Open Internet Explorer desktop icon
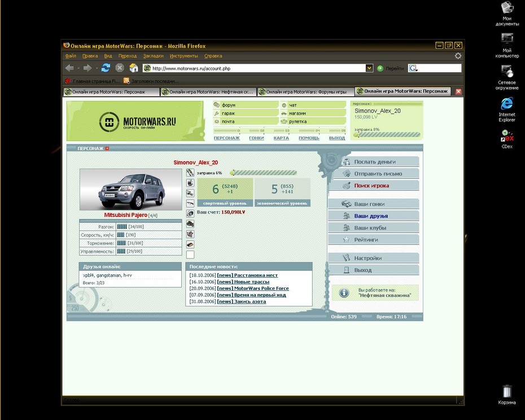The height and width of the screenshot is (420, 525). [x=506, y=110]
